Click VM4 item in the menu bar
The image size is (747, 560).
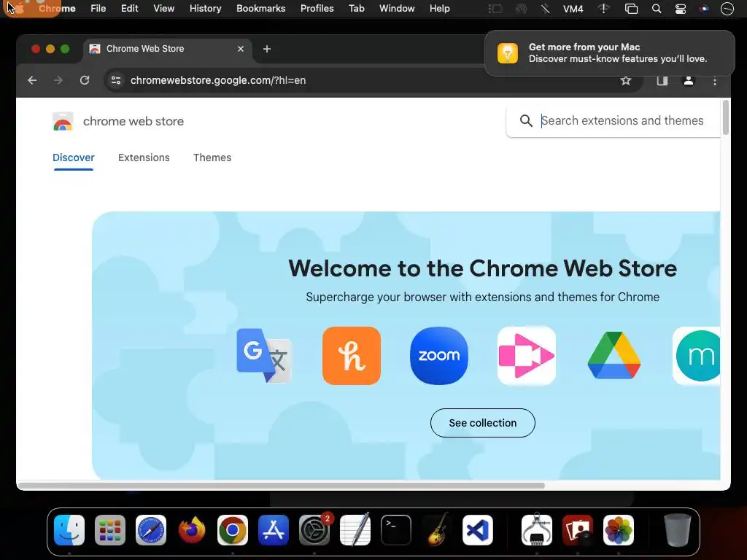pyautogui.click(x=573, y=9)
